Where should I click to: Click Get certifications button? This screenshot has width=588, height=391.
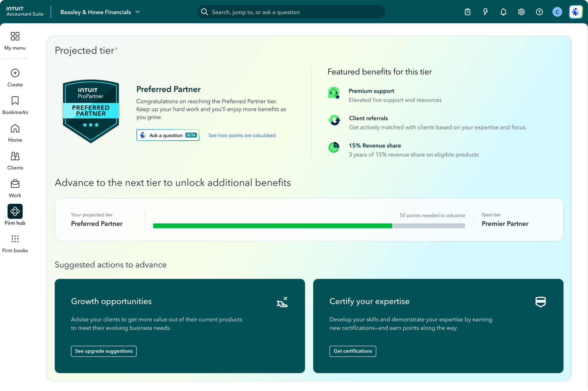353,351
